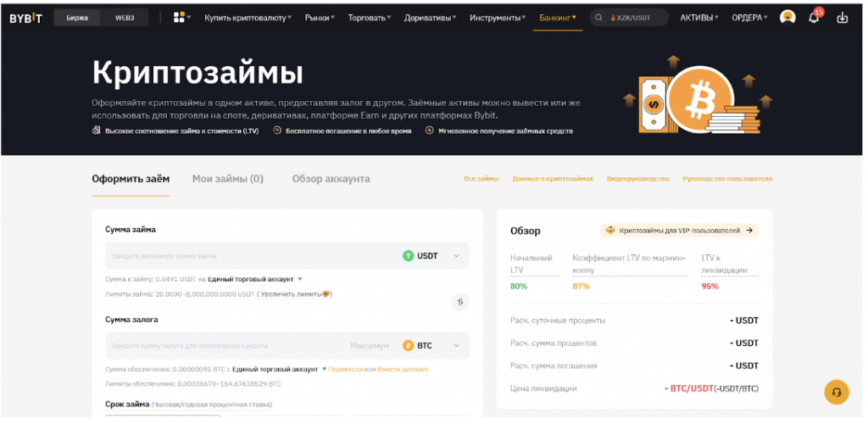Click the Увеличить лимиты link
The height and width of the screenshot is (423, 868).
295,294
